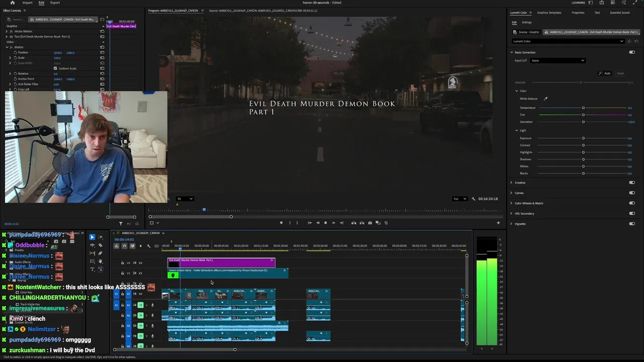Switch to the Properties tab
Screen dimensions: 644x362
click(578, 13)
